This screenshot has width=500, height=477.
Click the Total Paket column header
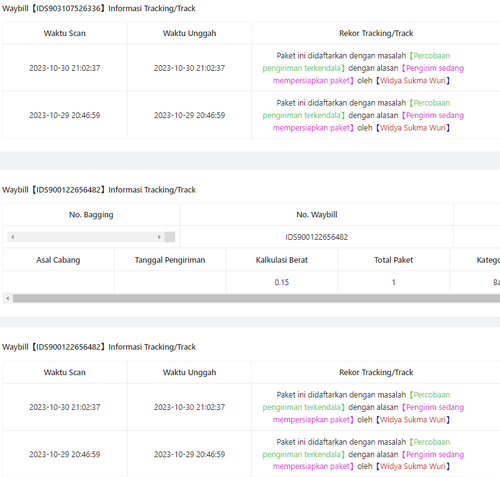coord(393,260)
